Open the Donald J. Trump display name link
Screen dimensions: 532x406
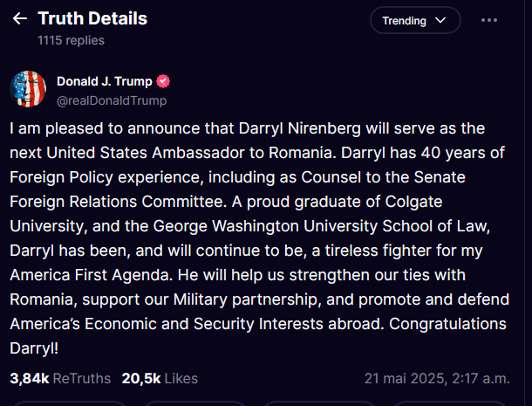[105, 81]
